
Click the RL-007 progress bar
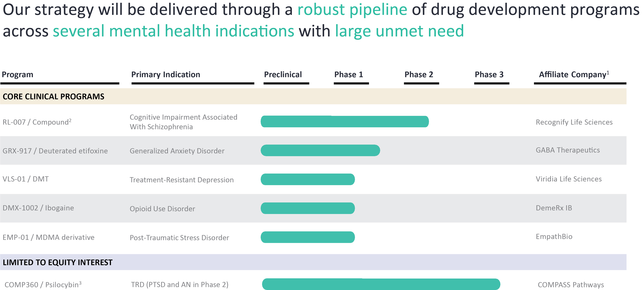tap(345, 122)
